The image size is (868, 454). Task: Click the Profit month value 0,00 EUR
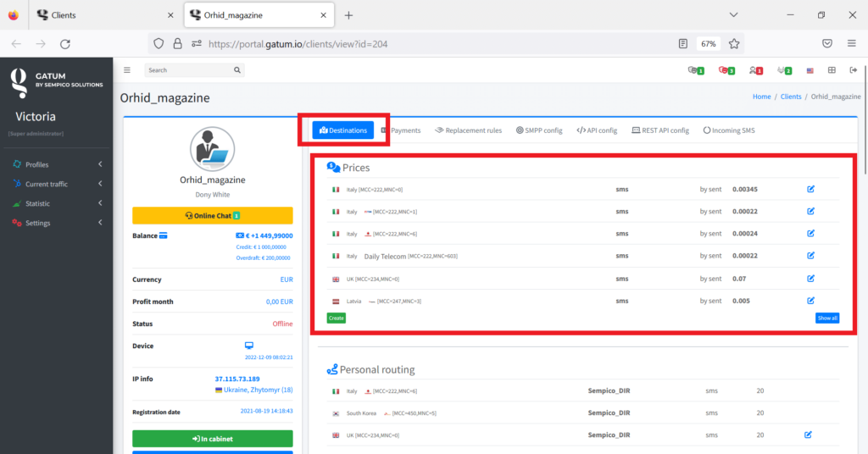tap(279, 302)
